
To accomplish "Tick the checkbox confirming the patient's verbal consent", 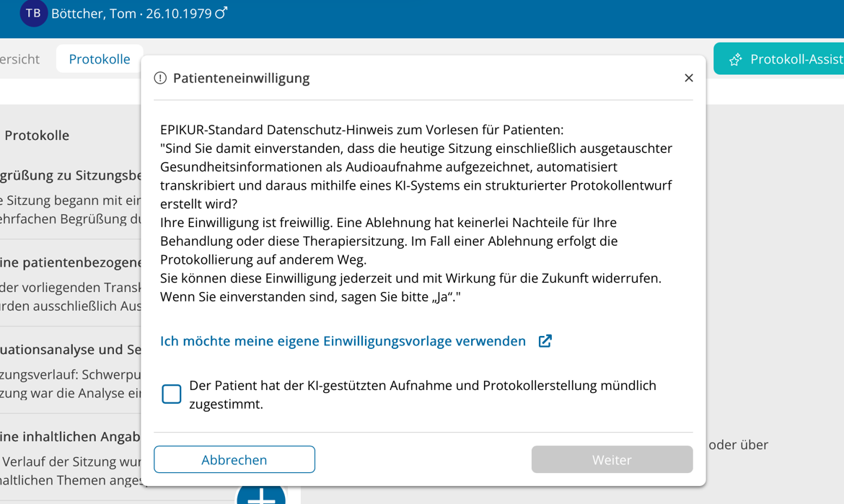I will [172, 394].
